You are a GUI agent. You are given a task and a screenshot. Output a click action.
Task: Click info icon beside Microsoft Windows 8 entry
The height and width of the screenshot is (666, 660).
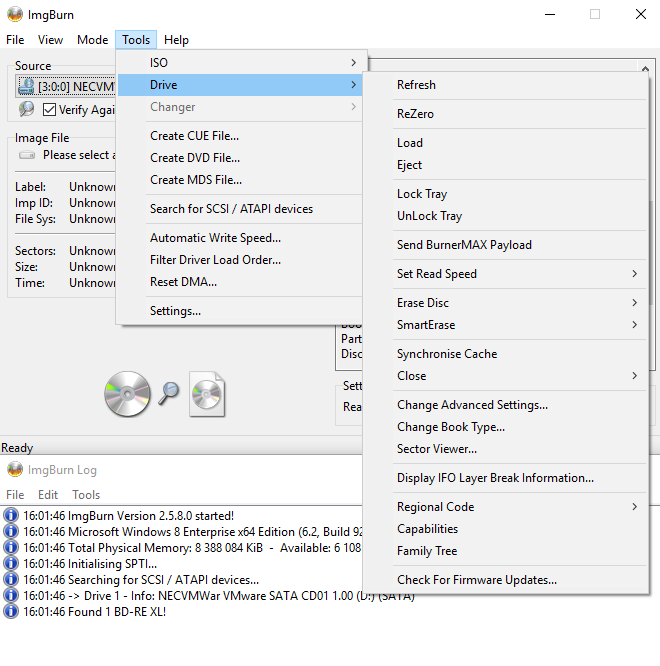pos(11,531)
